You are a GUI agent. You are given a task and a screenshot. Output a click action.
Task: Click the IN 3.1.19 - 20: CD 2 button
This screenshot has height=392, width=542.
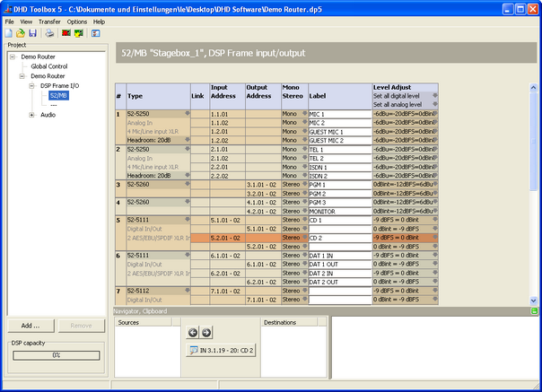pos(222,350)
